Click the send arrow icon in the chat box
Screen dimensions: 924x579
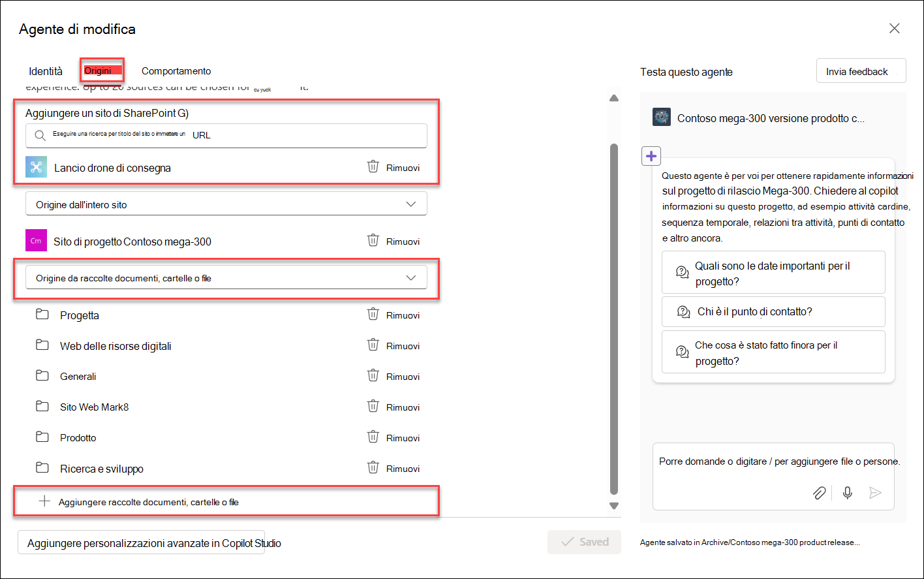point(876,493)
